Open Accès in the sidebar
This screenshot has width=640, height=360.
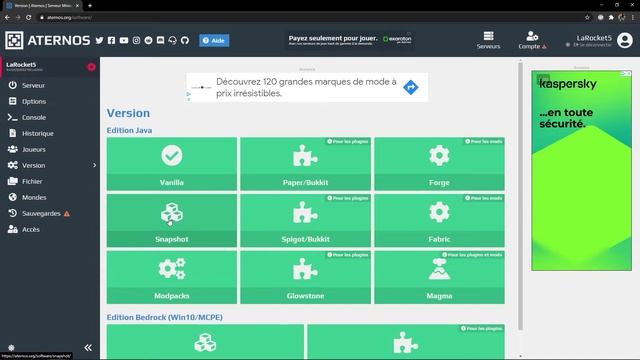[x=50, y=229]
